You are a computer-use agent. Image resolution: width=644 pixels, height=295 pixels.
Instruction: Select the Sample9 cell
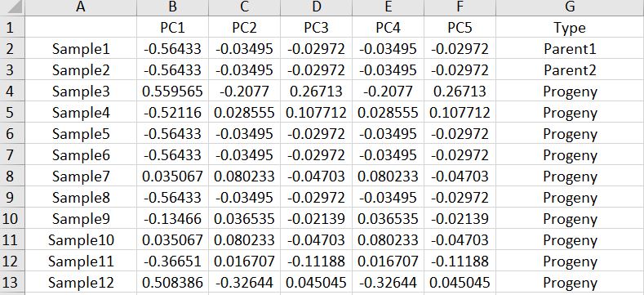point(81,219)
